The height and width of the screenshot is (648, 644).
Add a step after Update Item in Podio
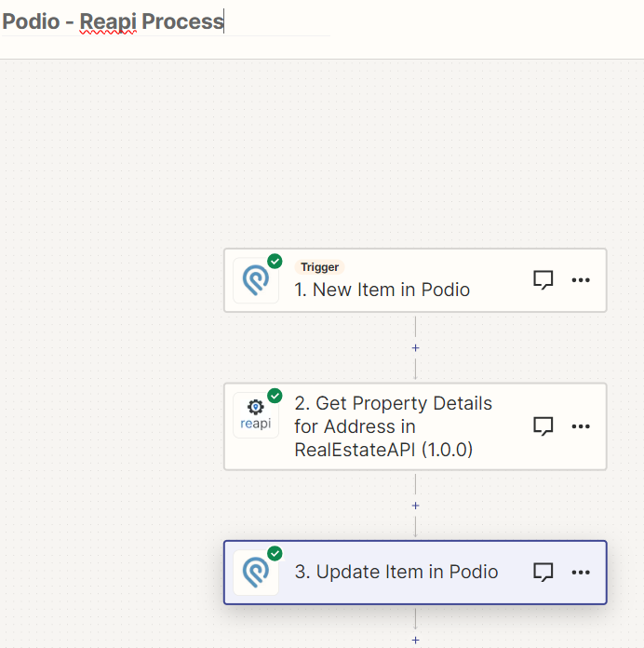pyautogui.click(x=415, y=641)
